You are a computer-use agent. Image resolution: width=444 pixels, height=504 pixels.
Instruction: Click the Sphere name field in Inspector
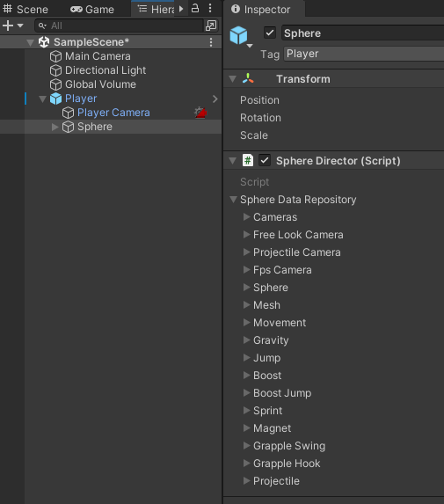point(363,33)
